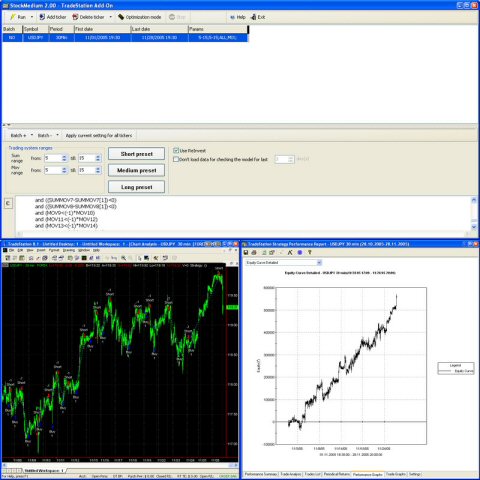Open the Edit menu in TradeStation
This screenshot has width=480, height=480.
click(x=21, y=250)
